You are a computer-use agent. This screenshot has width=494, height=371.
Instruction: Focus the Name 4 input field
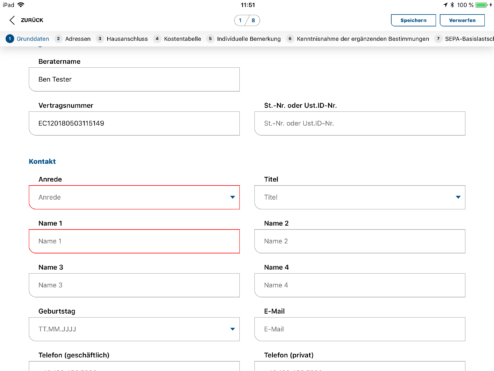360,285
